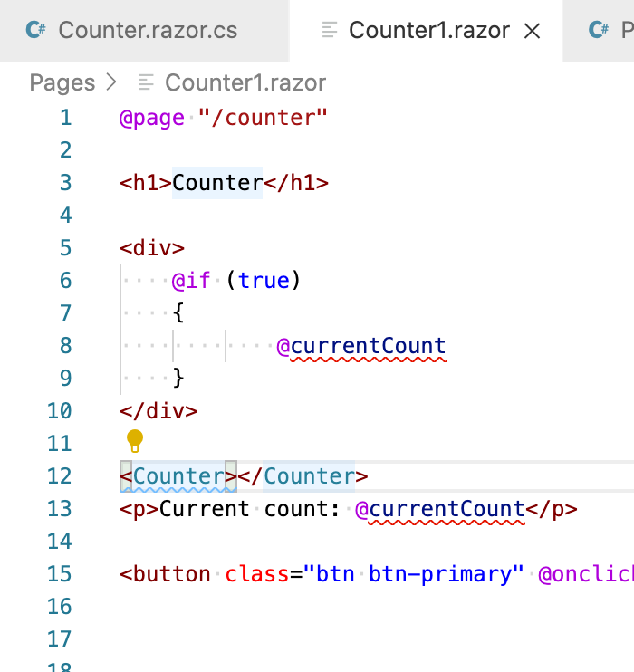Click the opening brace on line 7
Screen dimensions: 634x672
[x=178, y=312]
